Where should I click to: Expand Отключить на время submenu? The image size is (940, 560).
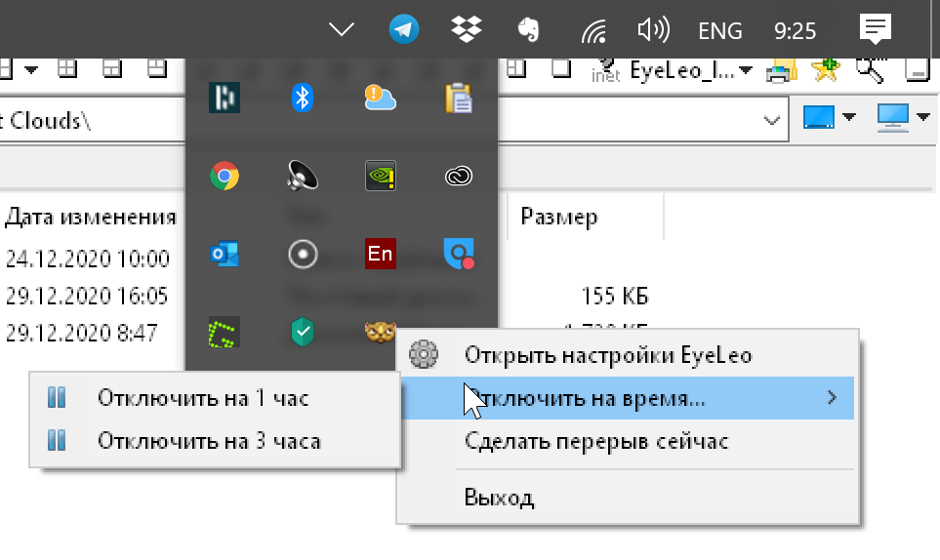(x=628, y=398)
